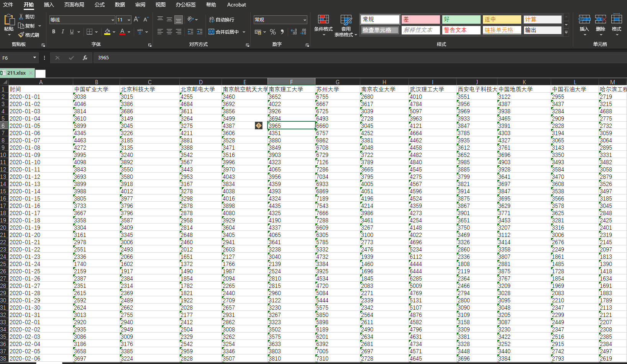
Task: Open Format as Table (套用表格格式)
Action: click(346, 26)
